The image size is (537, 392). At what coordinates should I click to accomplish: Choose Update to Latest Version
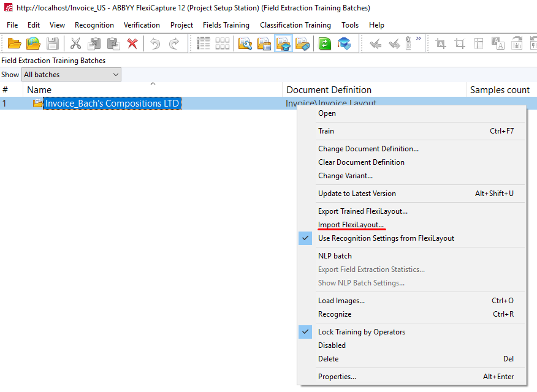tap(411, 194)
